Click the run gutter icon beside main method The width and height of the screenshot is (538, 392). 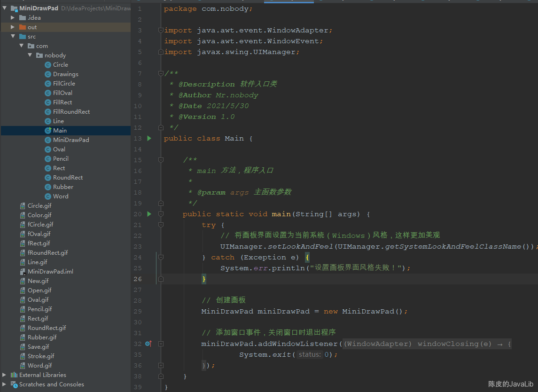[x=149, y=214]
